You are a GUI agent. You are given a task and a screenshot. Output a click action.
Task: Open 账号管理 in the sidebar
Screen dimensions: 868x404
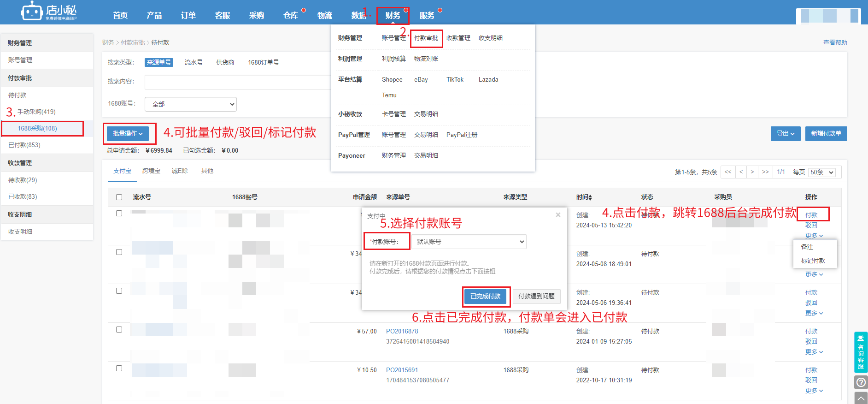[20, 60]
